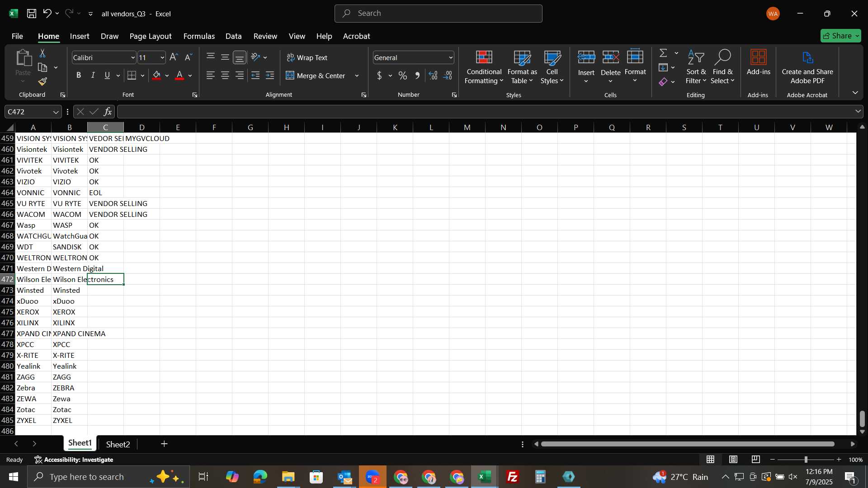Viewport: 868px width, 488px height.
Task: Open Format as Table gallery
Action: [522, 67]
